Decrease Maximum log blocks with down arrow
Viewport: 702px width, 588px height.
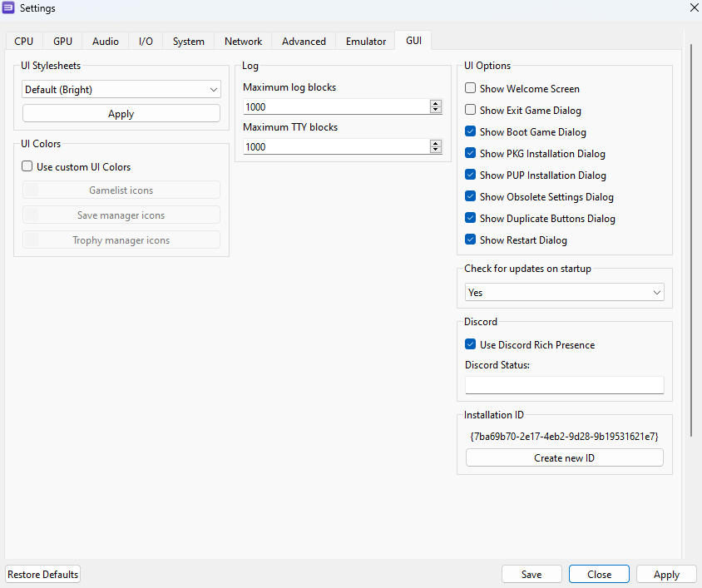436,110
